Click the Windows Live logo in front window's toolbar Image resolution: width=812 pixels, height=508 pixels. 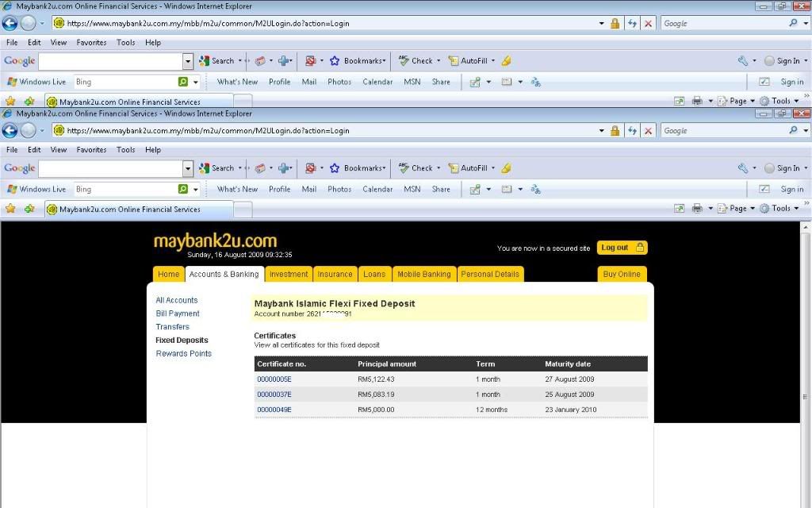coord(36,189)
